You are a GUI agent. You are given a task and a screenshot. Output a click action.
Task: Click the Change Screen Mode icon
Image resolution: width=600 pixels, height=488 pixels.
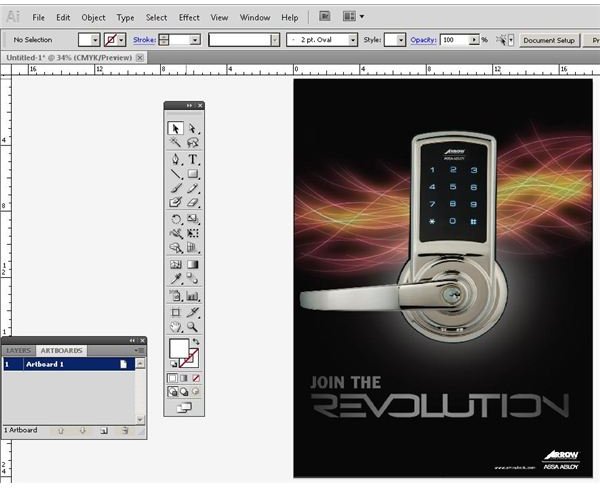[x=184, y=408]
